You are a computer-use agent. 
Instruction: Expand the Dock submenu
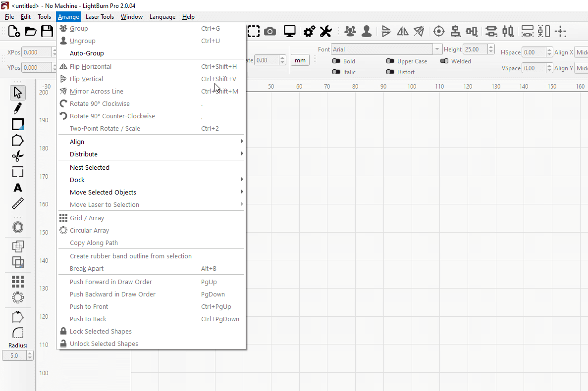[x=151, y=180]
